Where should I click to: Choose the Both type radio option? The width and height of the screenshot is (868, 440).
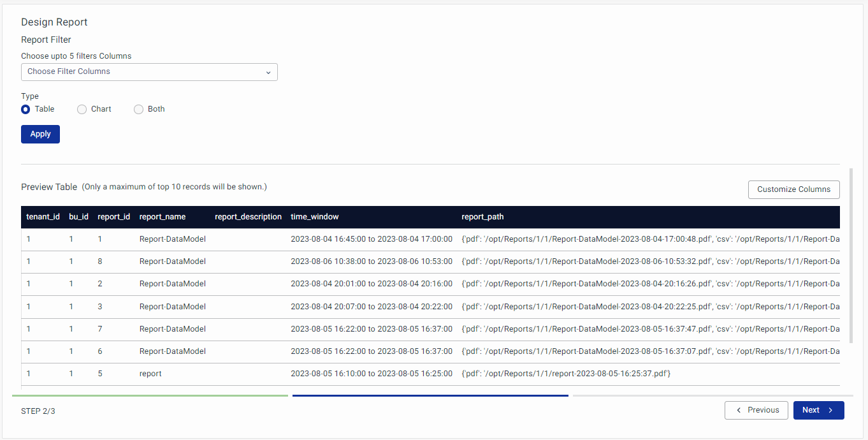pyautogui.click(x=138, y=109)
